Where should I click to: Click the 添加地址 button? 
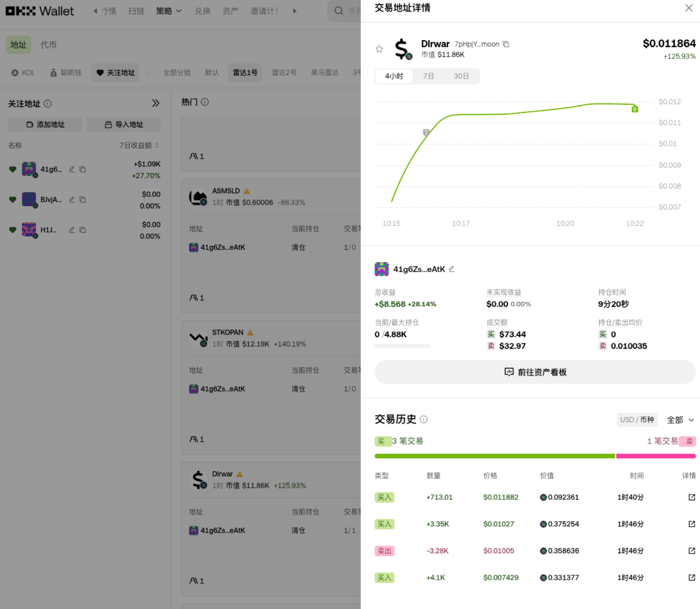click(x=45, y=124)
